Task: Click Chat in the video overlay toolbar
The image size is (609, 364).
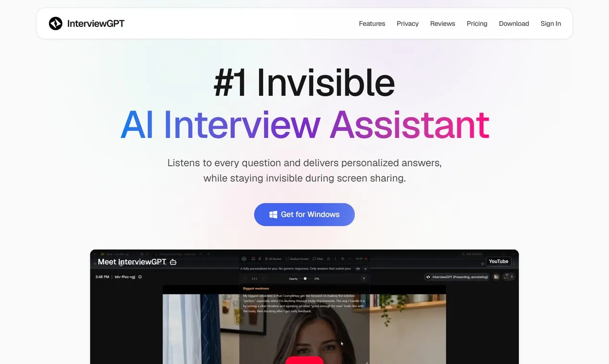Action: pos(318,259)
